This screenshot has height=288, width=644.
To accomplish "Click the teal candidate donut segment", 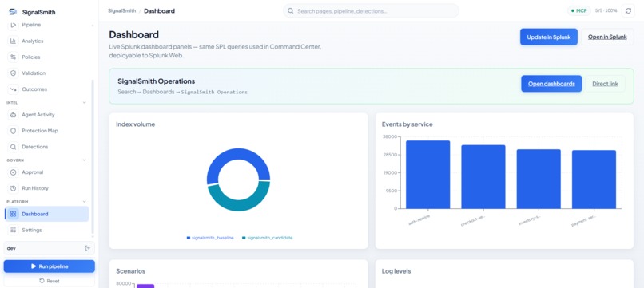I will pos(239,205).
